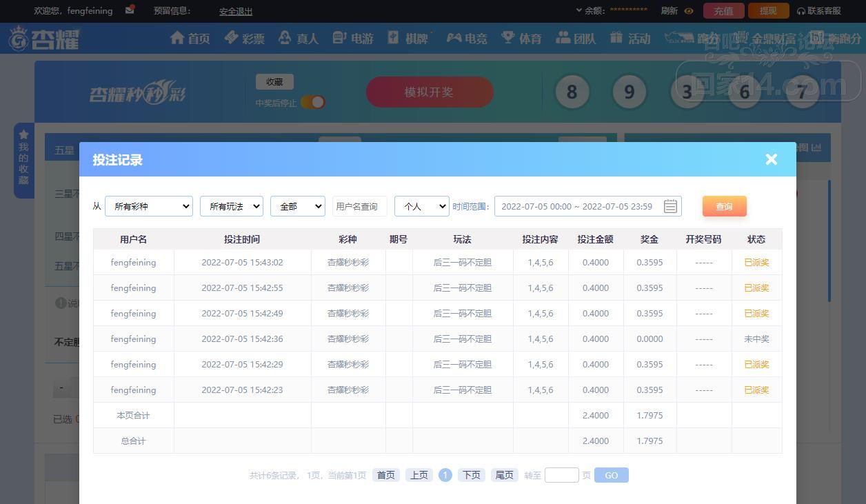Toggle balance visibility with the eye icon

click(688, 11)
